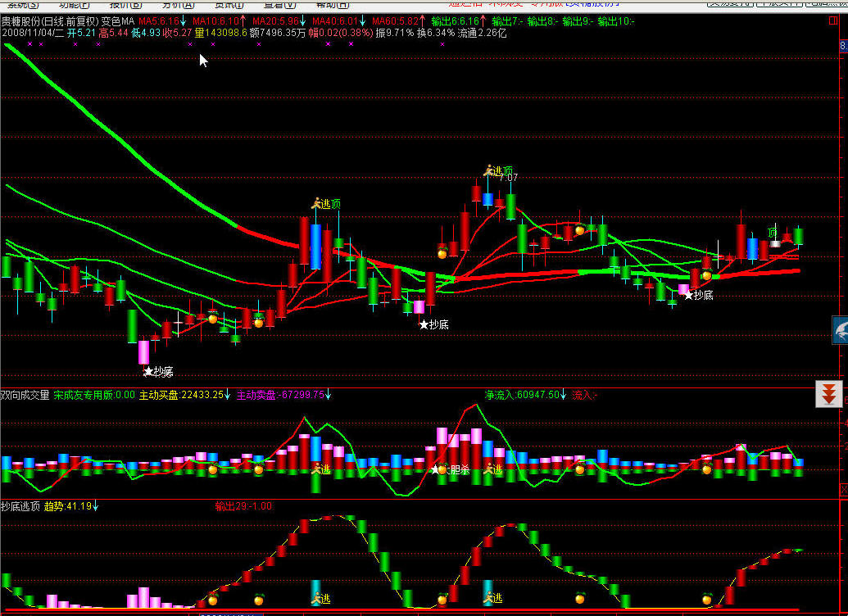Open the bird logo panel on the right edge
The image size is (848, 616).
(840, 330)
